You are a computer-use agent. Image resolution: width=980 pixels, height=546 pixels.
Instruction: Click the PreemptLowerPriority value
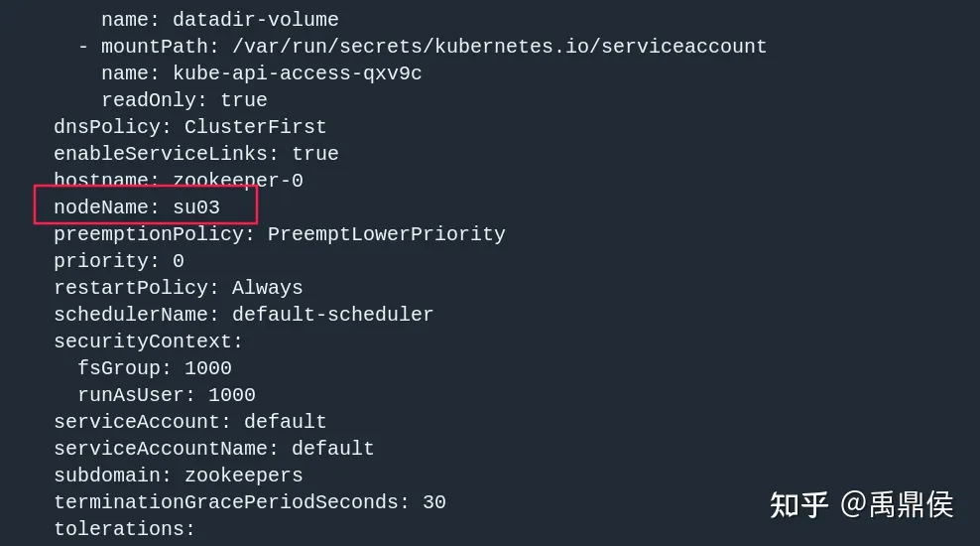pyautogui.click(x=386, y=234)
